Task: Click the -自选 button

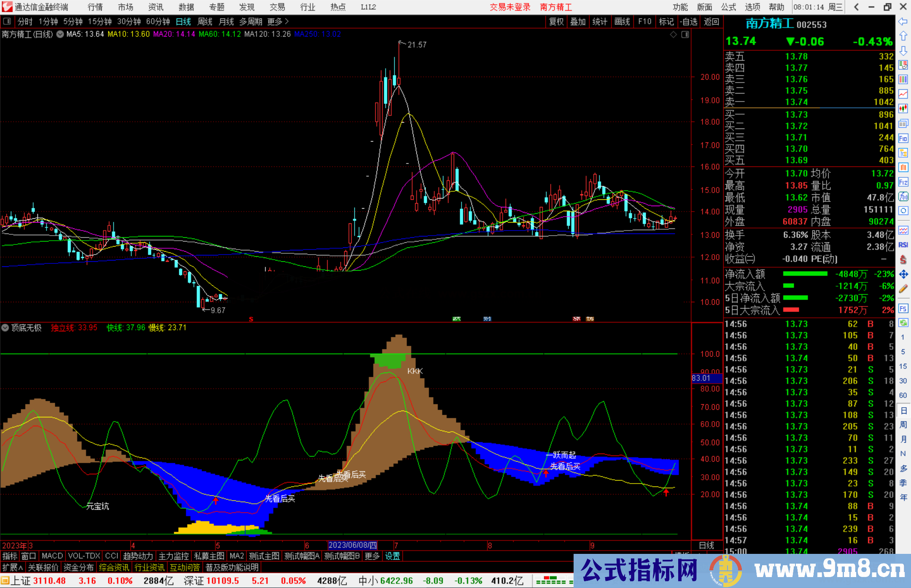Action: (689, 21)
